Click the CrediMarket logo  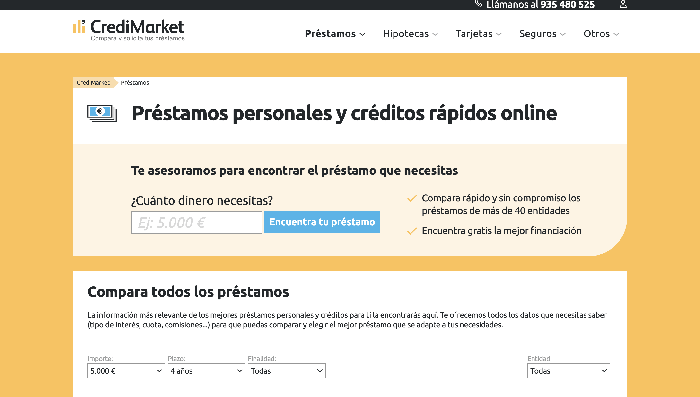coord(129,29)
